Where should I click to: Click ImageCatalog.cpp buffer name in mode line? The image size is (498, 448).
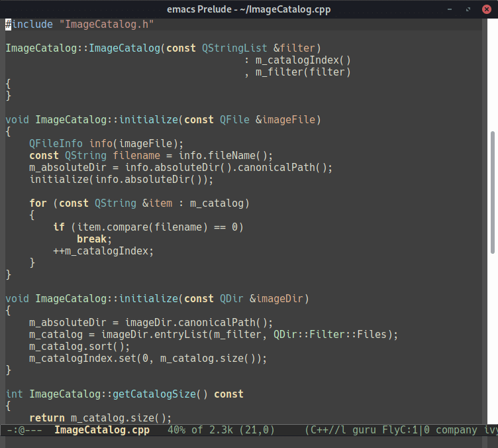pos(102,430)
